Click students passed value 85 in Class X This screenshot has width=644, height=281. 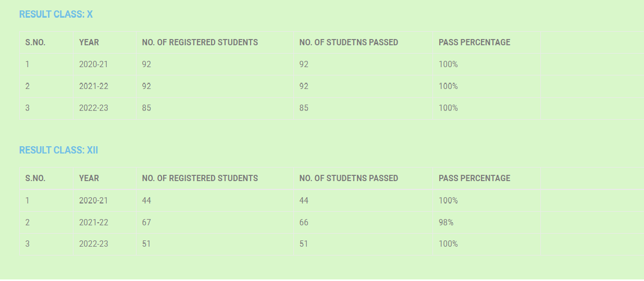(x=304, y=108)
